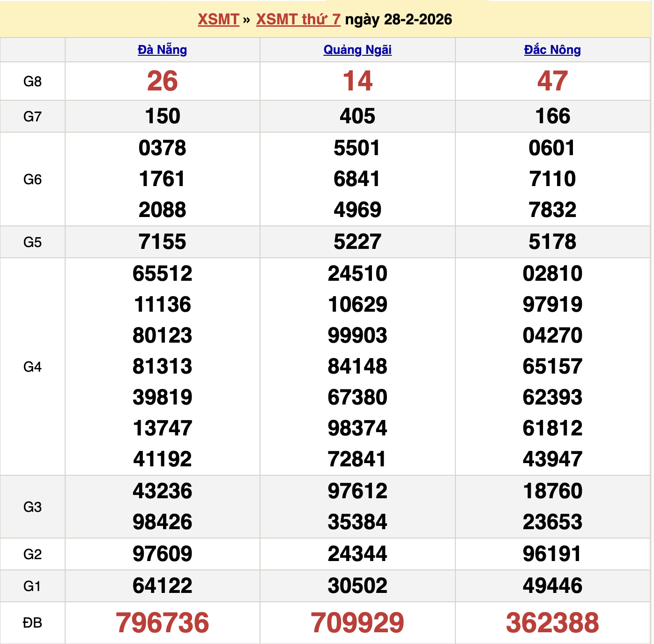Click the G5 result 7155 for Đà Nẵng
This screenshot has width=654, height=644.
point(162,242)
